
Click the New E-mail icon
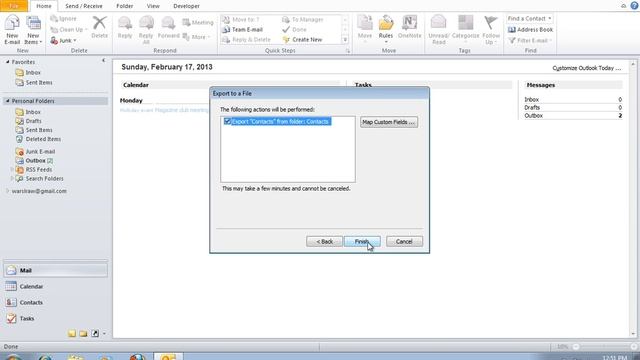pos(12,29)
